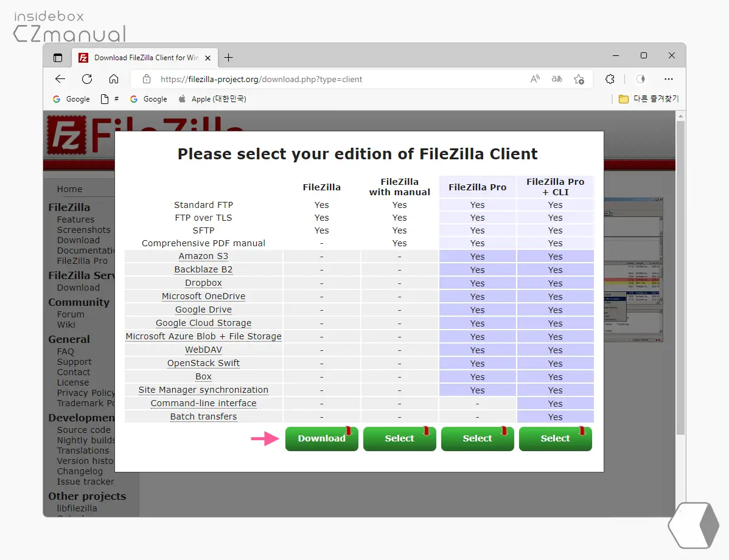
Task: Click the Microsoft OneDrive feature label
Action: [203, 296]
